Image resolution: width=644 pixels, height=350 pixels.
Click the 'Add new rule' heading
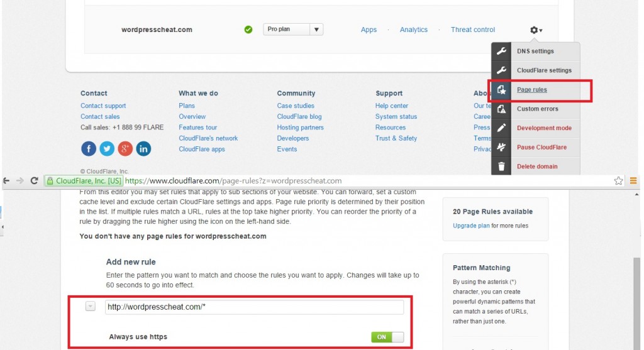[131, 262]
